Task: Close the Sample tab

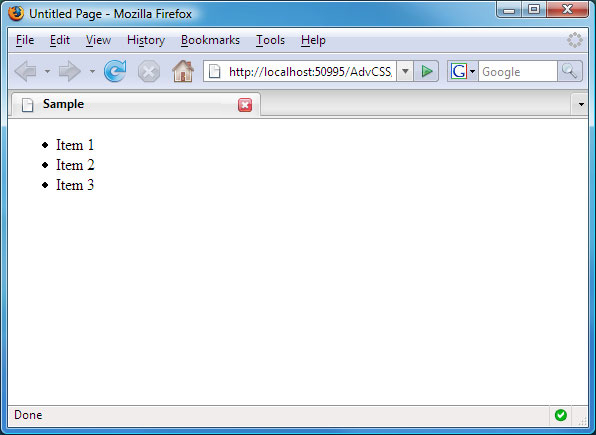Action: [x=245, y=105]
